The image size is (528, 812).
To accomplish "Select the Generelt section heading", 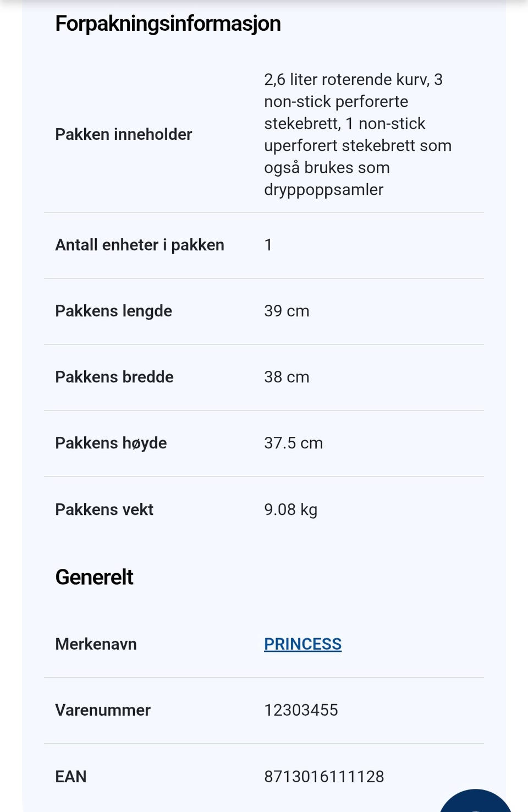I will 94,577.
